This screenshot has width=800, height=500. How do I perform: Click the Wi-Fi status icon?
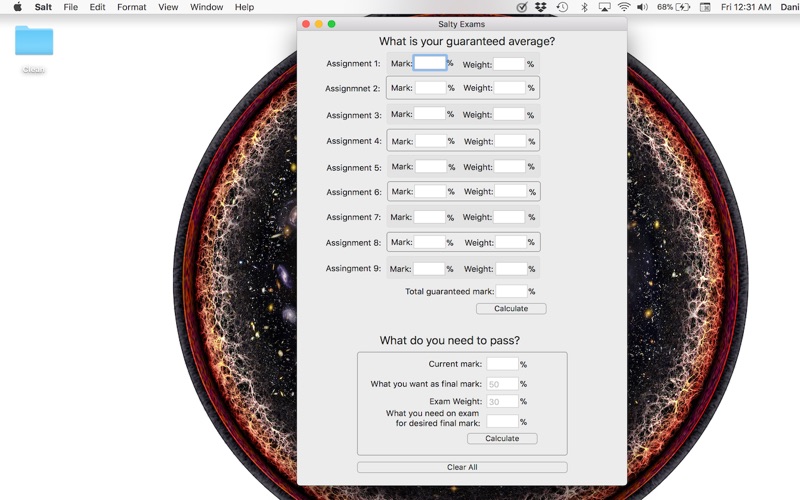point(624,7)
